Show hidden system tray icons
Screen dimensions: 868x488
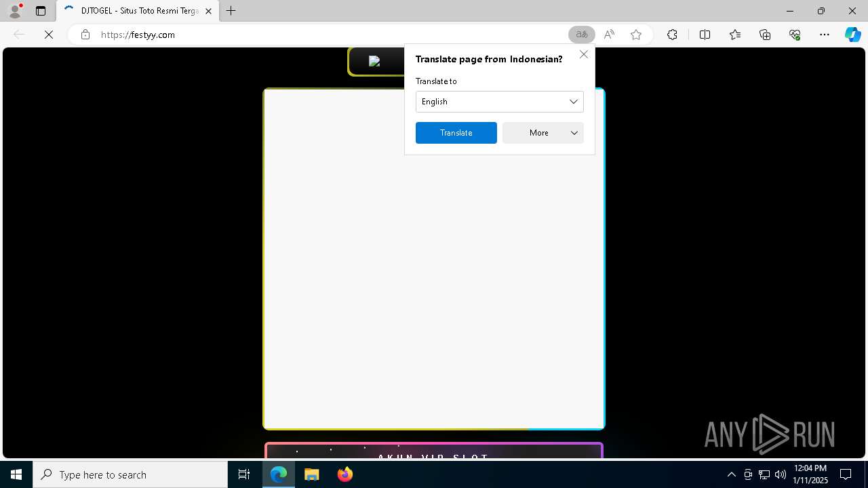(x=732, y=474)
